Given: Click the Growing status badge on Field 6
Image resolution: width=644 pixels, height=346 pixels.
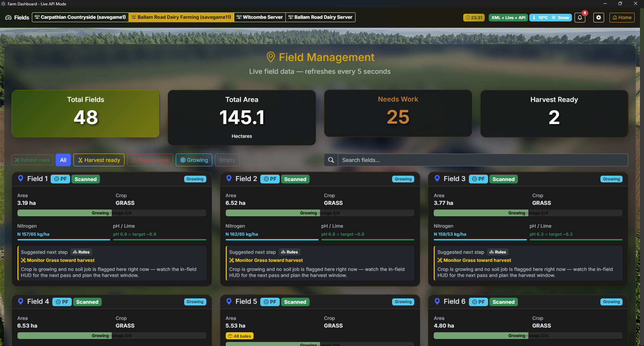Looking at the screenshot, I should (611, 302).
